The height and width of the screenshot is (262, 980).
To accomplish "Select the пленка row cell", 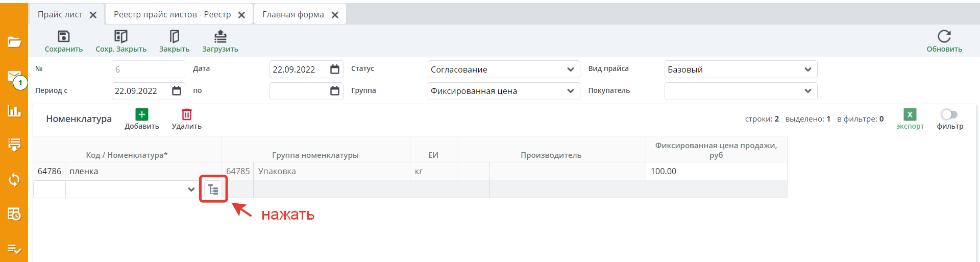I will pyautogui.click(x=143, y=171).
